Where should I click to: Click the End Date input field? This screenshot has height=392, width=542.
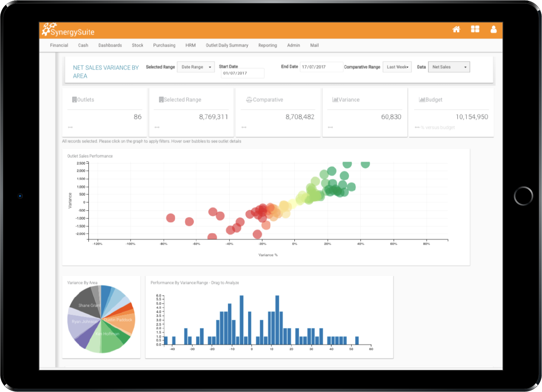point(321,67)
